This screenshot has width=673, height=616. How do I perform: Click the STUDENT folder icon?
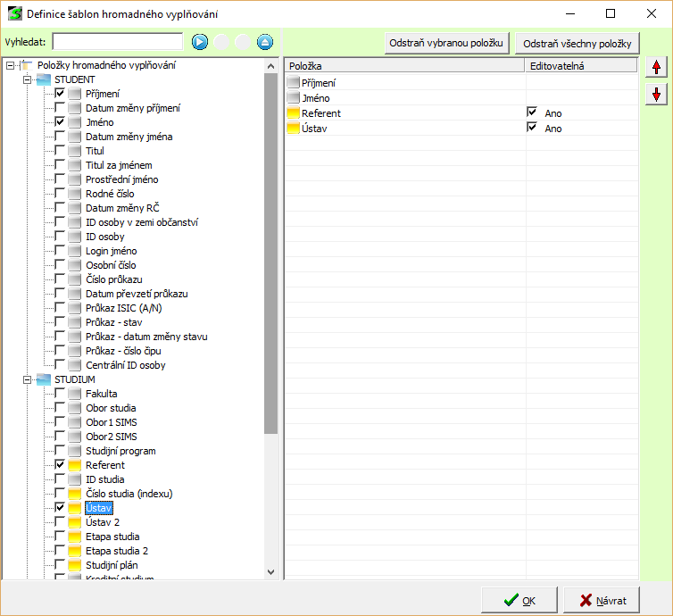(44, 79)
